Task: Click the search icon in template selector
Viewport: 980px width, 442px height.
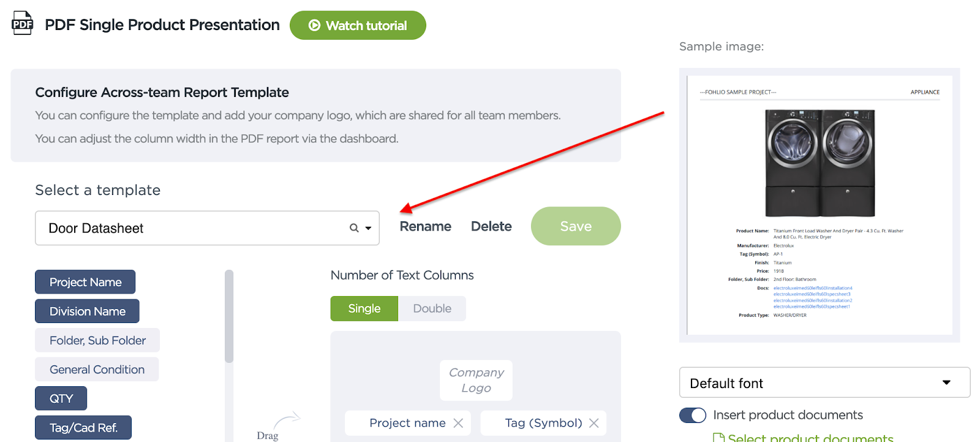Action: coord(354,228)
